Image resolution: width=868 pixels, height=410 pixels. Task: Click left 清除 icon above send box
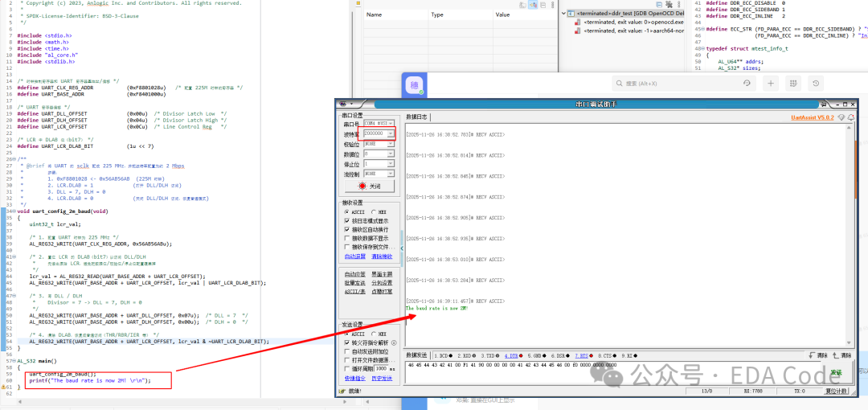pos(817,355)
